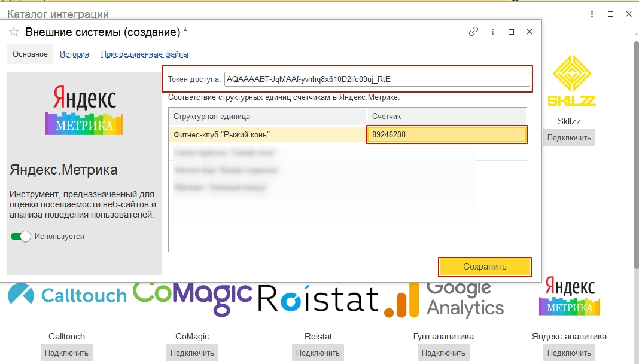Connect Roistat with its Подключить button
Image resolution: width=639 pixels, height=364 pixels.
click(318, 353)
